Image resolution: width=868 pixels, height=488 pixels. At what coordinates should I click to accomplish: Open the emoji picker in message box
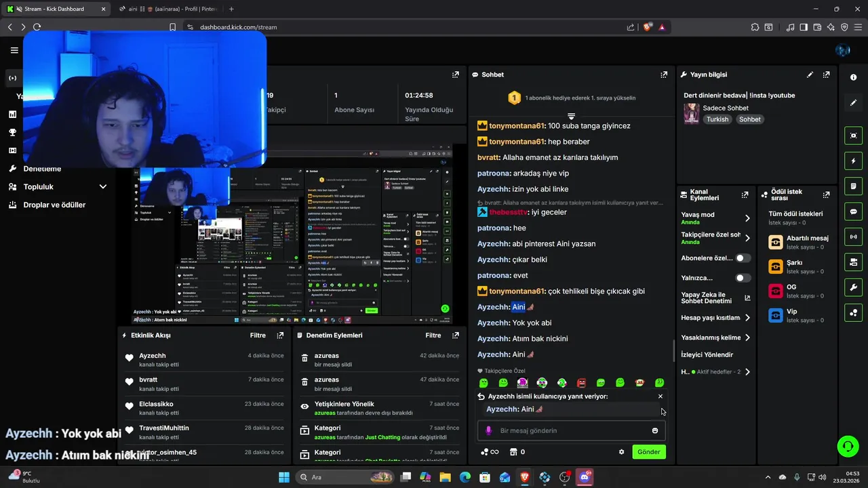tap(654, 430)
